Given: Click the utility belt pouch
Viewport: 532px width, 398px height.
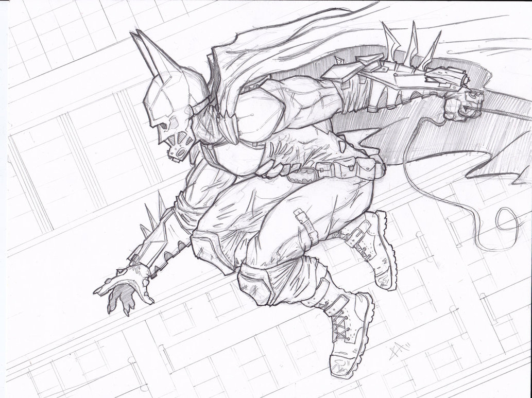Looking at the screenshot, I should point(345,167).
